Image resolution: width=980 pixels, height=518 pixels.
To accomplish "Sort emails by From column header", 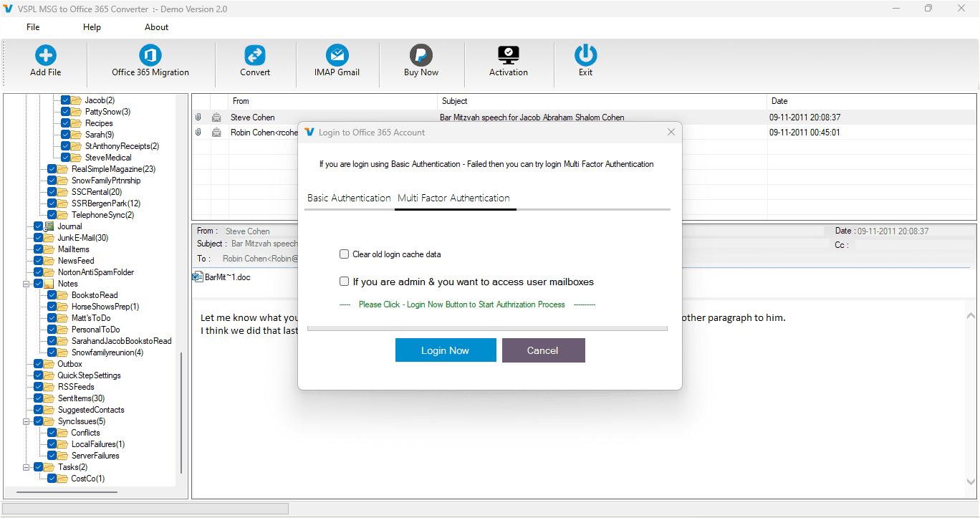I will point(332,101).
